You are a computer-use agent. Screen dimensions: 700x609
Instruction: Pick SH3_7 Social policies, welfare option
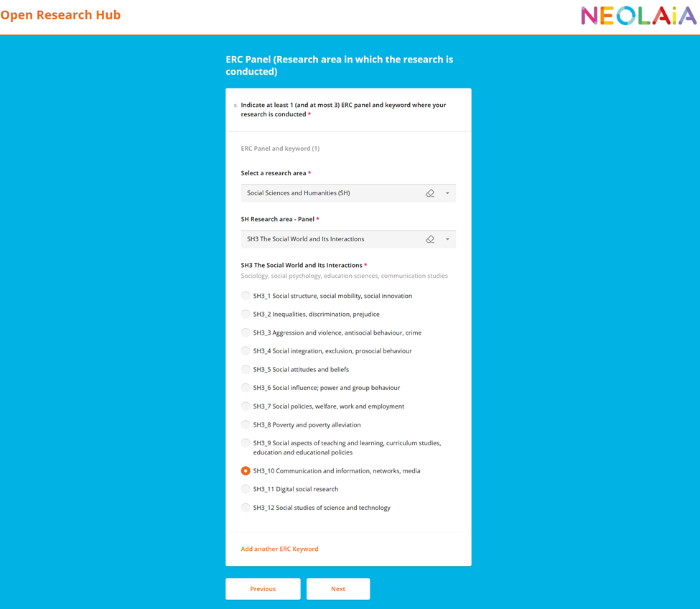246,406
